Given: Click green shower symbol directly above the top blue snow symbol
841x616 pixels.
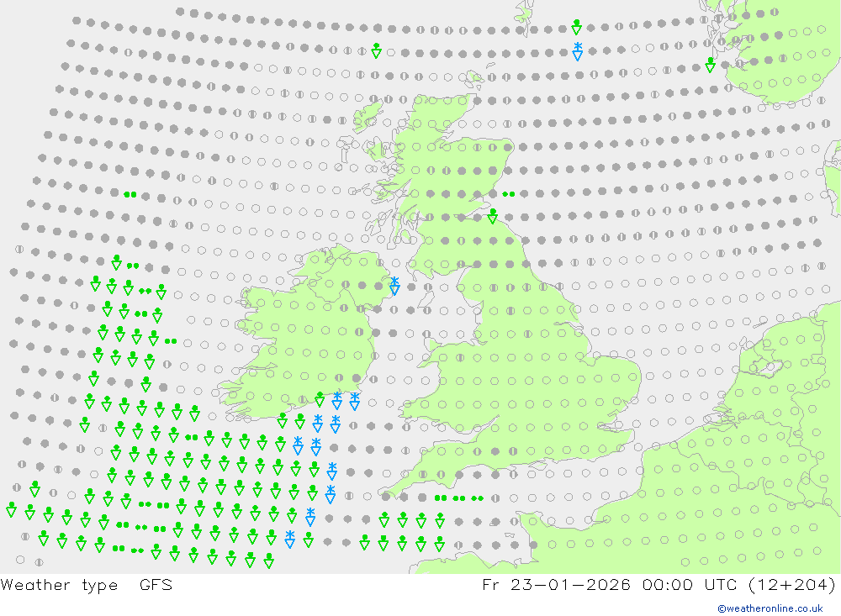Looking at the screenshot, I should tap(577, 26).
